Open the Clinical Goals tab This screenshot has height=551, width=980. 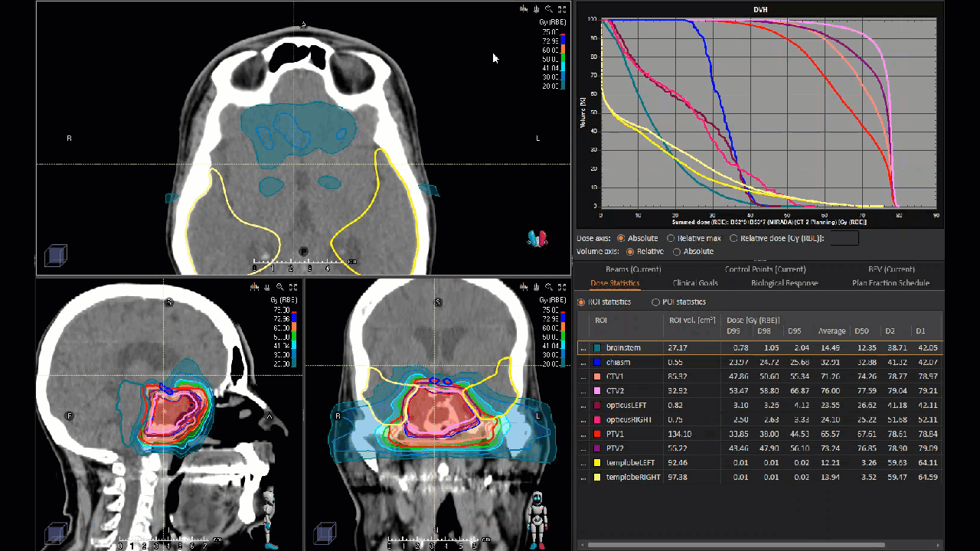695,283
